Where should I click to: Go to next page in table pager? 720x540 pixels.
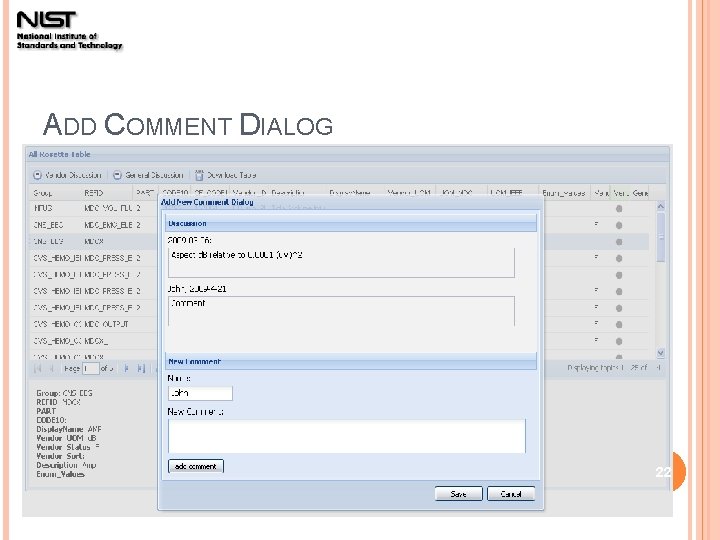[x=126, y=368]
